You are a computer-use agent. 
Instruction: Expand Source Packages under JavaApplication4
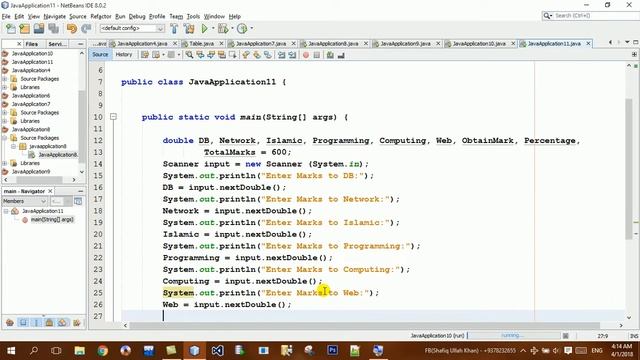click(x=5, y=79)
